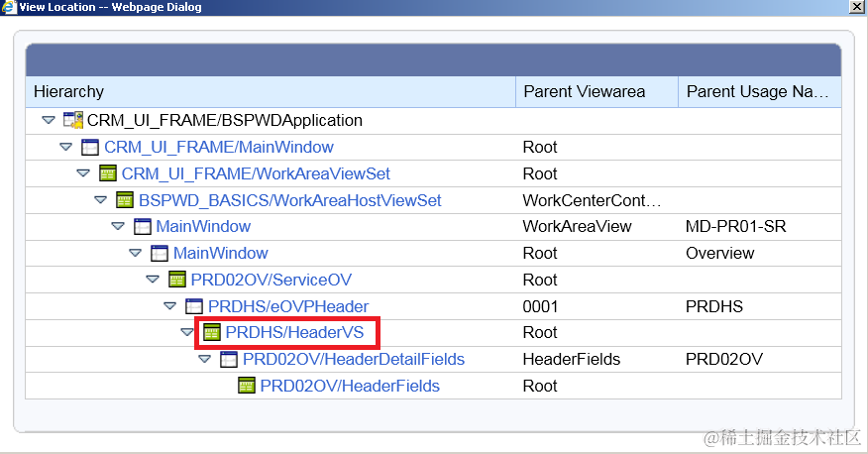Collapse the BSPWD_BASICS/WorkAreaHostViewSet node
This screenshot has height=454, width=868.
click(100, 200)
